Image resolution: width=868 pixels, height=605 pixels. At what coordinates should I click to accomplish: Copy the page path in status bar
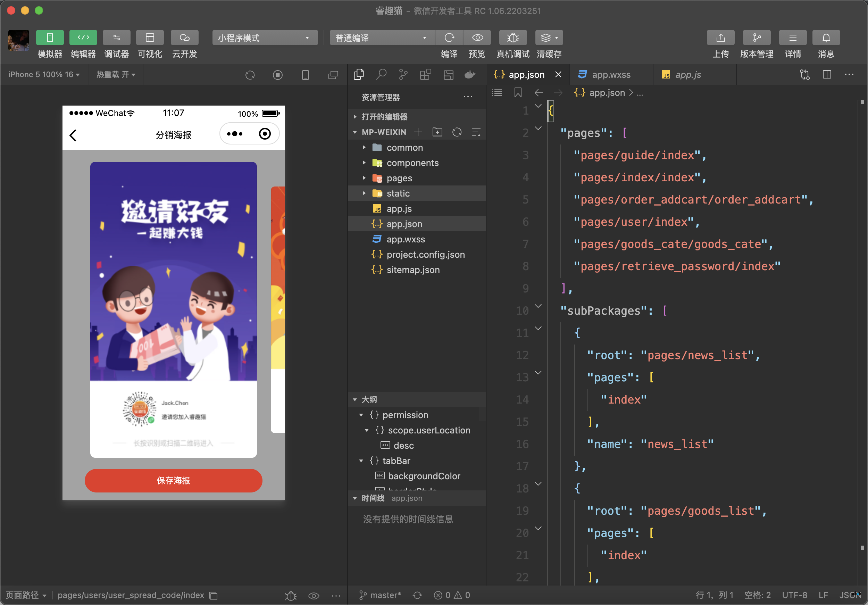click(214, 596)
